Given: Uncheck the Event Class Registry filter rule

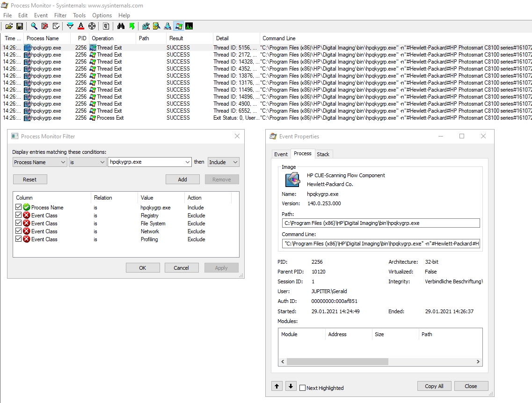Looking at the screenshot, I should (18, 215).
